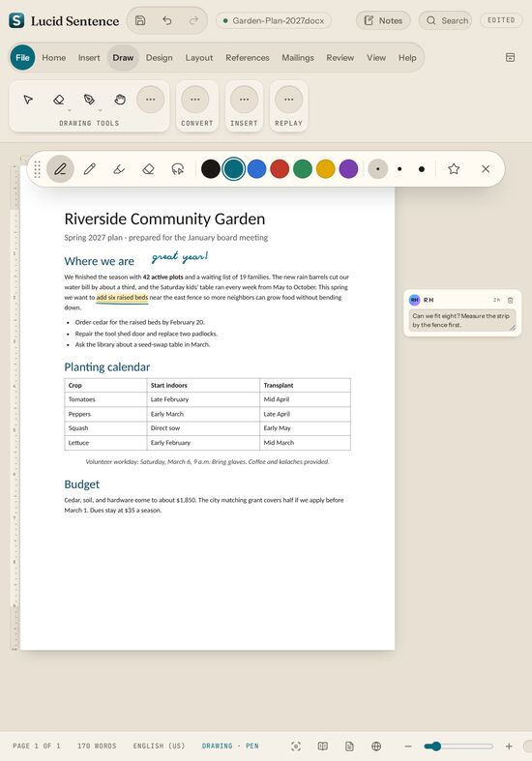Choose the blue ink color
The image size is (532, 761).
pyautogui.click(x=256, y=169)
